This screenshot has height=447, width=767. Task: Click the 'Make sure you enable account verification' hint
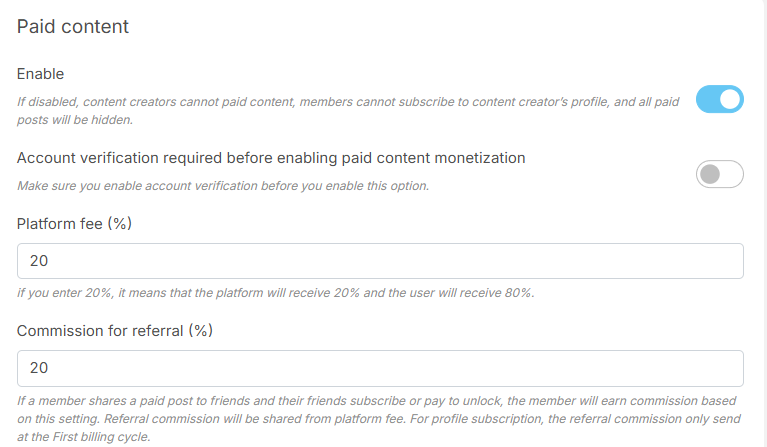point(223,186)
